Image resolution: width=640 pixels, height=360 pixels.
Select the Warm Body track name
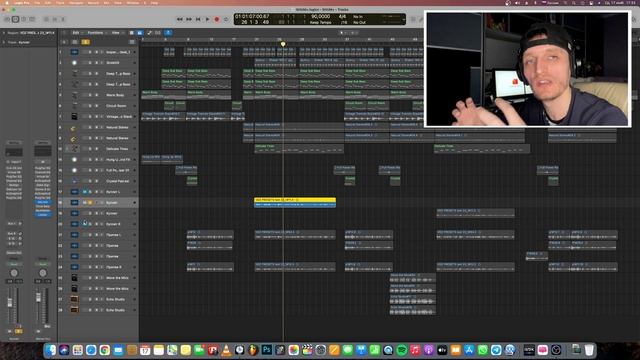pyautogui.click(x=115, y=95)
